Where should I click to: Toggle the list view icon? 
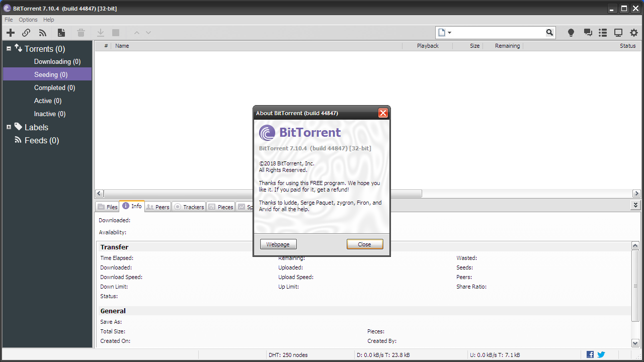click(x=603, y=33)
